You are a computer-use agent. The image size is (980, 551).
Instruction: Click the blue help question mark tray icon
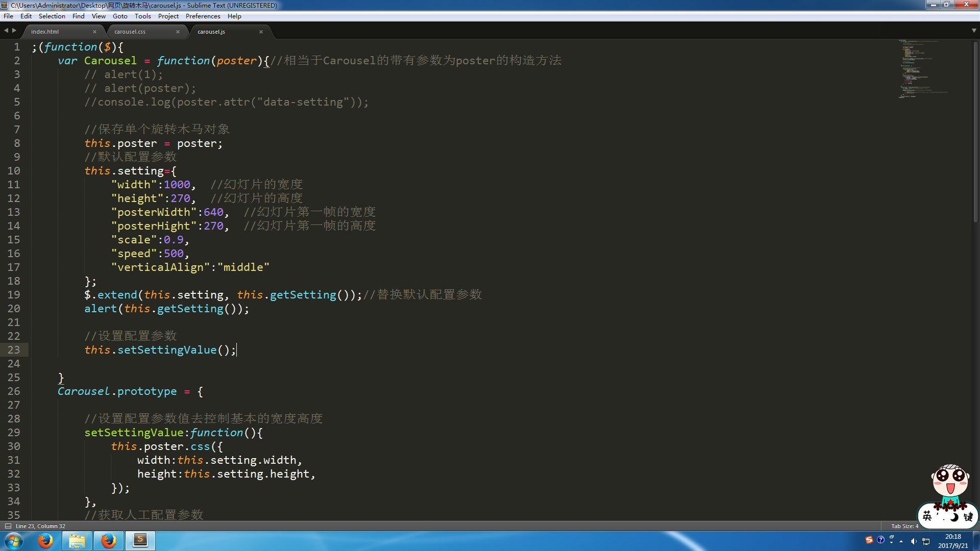pyautogui.click(x=880, y=540)
